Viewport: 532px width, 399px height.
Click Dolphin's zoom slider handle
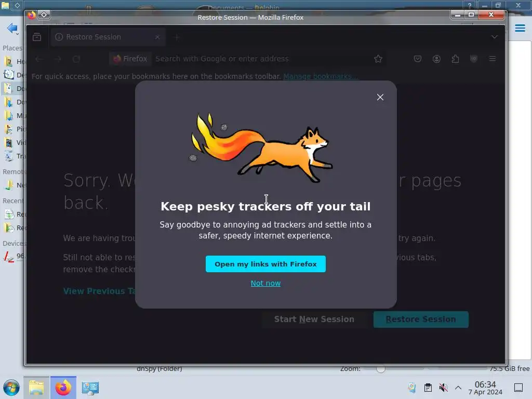381,369
